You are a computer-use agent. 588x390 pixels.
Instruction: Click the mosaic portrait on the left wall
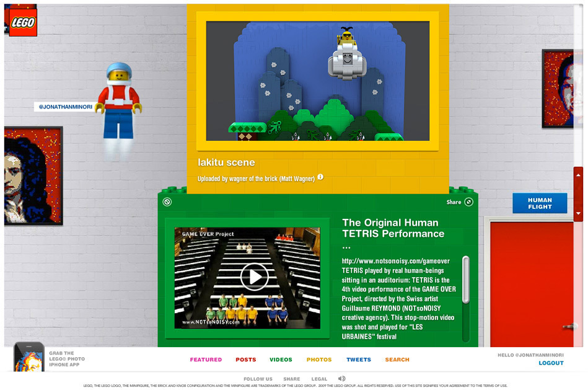point(33,175)
